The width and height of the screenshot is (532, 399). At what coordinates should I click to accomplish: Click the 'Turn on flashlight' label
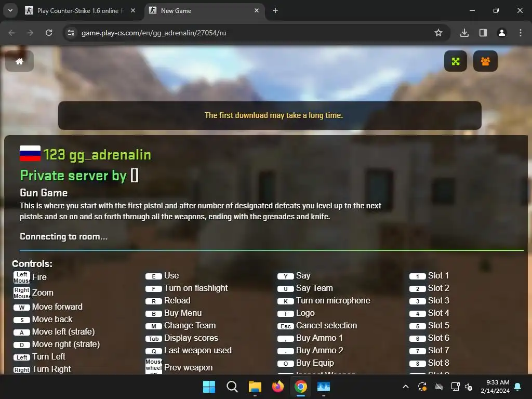click(x=196, y=288)
